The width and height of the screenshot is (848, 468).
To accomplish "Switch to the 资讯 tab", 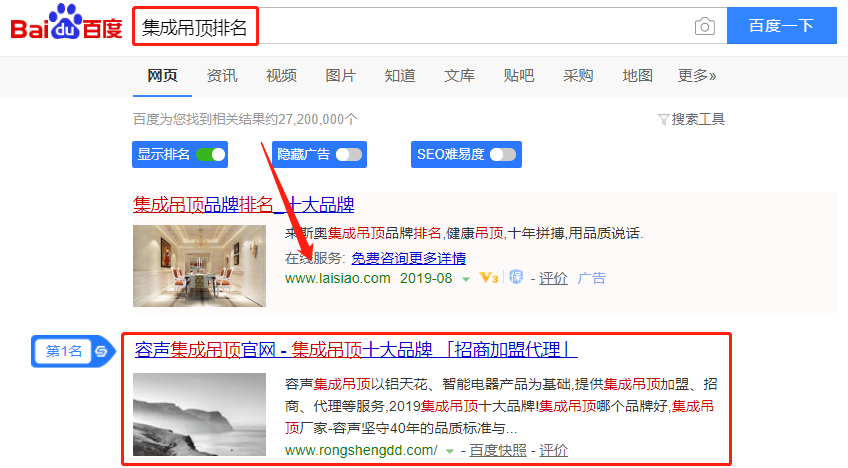I will click(222, 76).
